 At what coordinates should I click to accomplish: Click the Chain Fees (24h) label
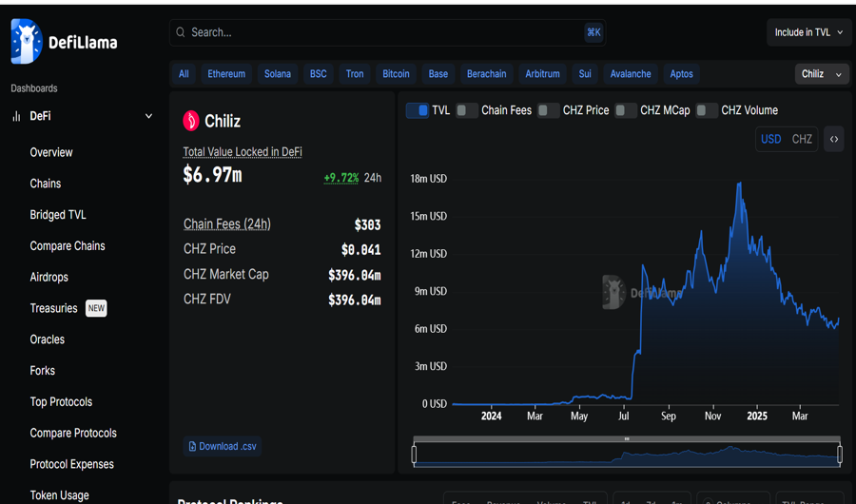point(227,223)
